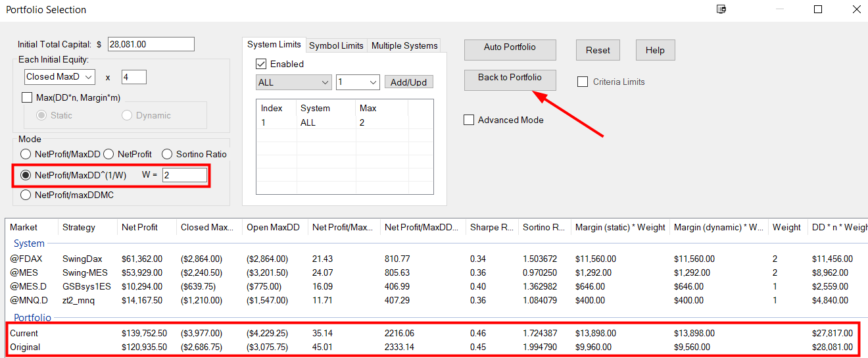
Task: Maximize the Portfolio Selection window
Action: pyautogui.click(x=818, y=9)
